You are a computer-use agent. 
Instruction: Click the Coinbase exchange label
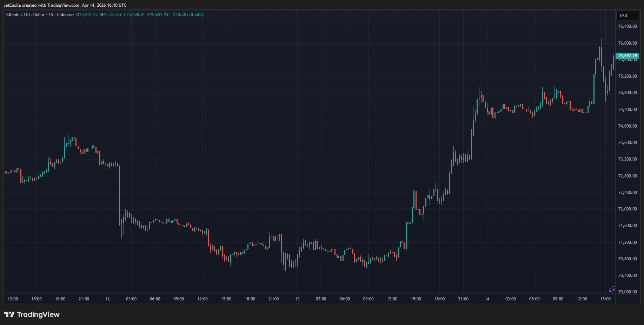coord(65,15)
